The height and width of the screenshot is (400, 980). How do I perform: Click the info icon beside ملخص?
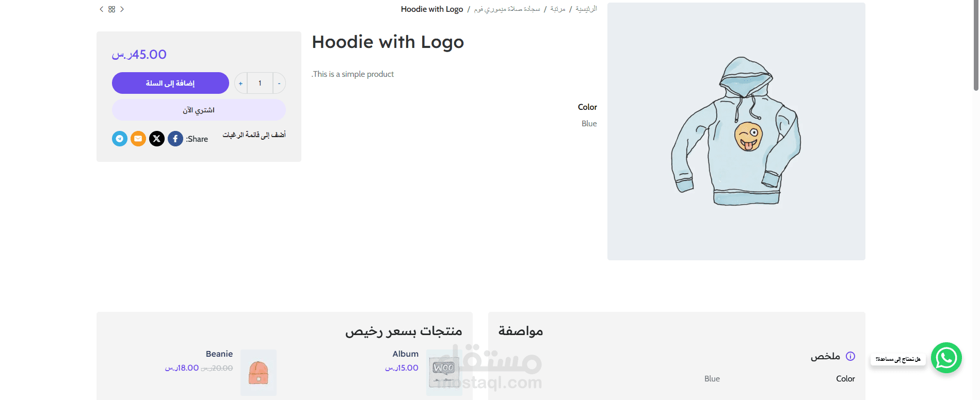click(x=850, y=356)
